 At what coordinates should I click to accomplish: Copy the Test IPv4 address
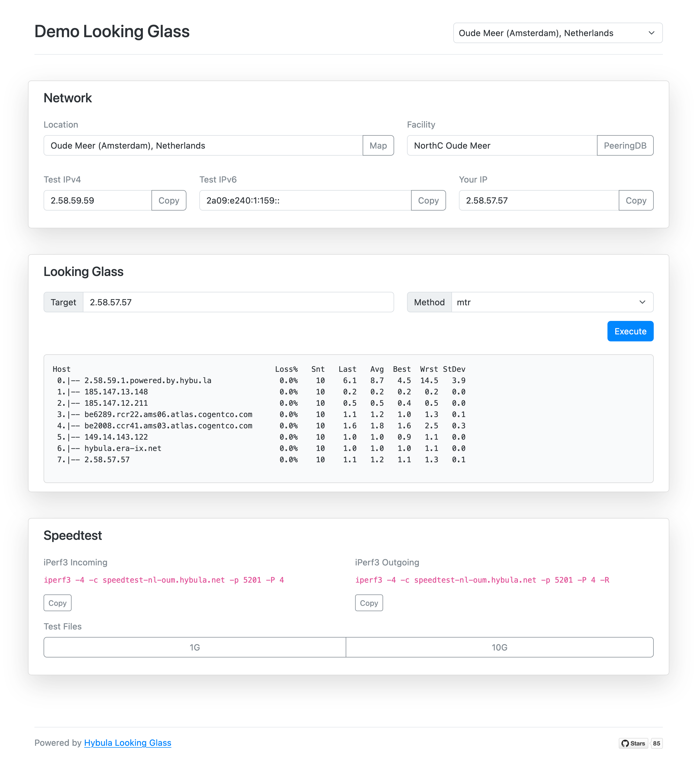point(168,201)
